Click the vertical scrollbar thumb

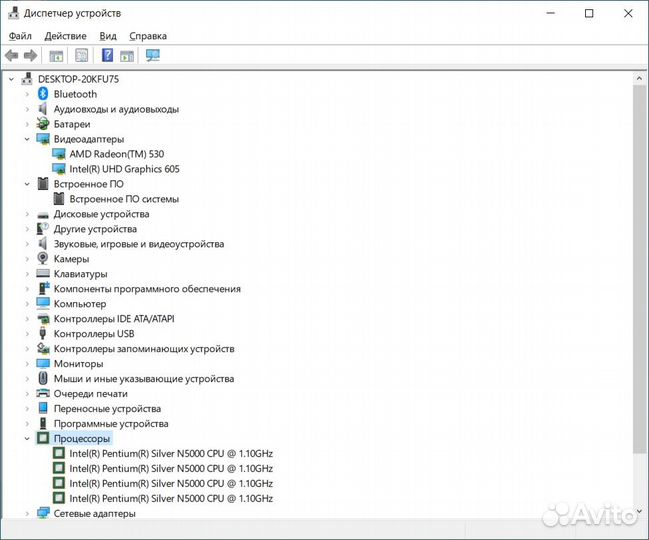[639, 269]
